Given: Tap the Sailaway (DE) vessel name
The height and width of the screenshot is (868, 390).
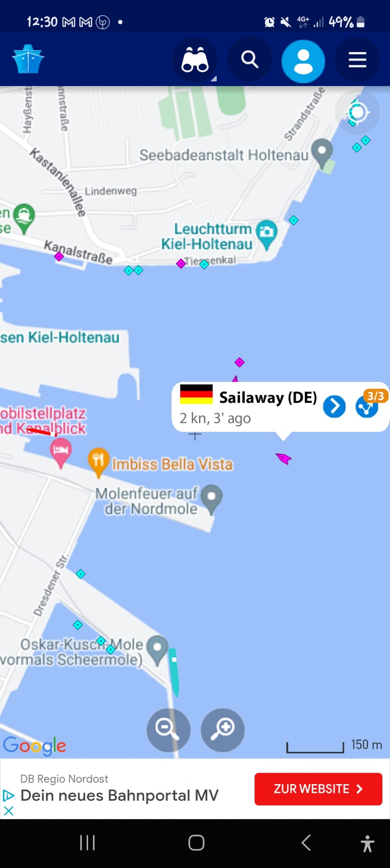Looking at the screenshot, I should 268,398.
